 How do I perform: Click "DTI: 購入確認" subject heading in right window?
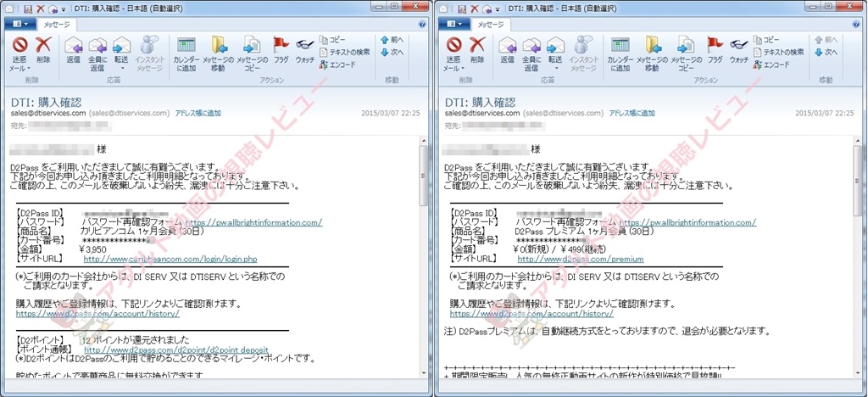480,103
